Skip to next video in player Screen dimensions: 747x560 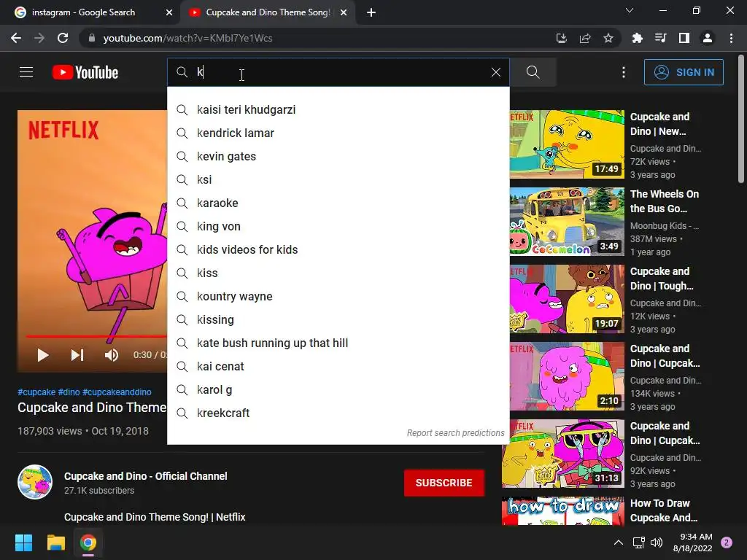click(77, 355)
